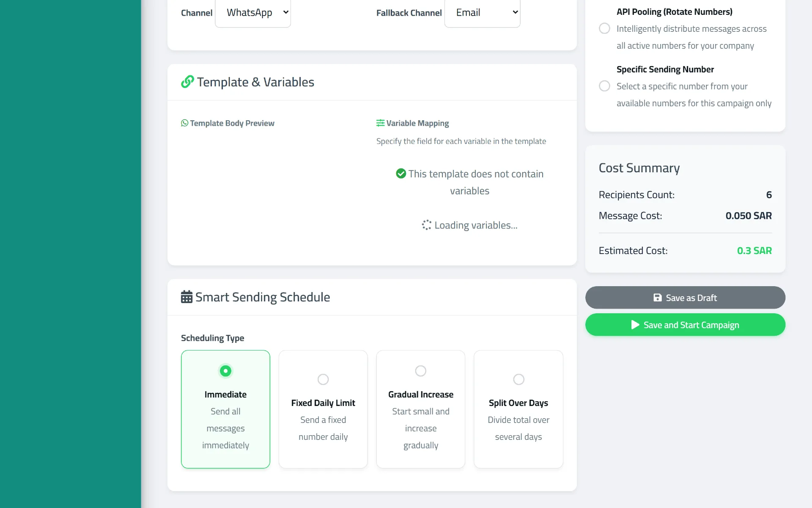The image size is (812, 508).
Task: Click the 'Intelligently distribute messages' description
Action: point(691,37)
